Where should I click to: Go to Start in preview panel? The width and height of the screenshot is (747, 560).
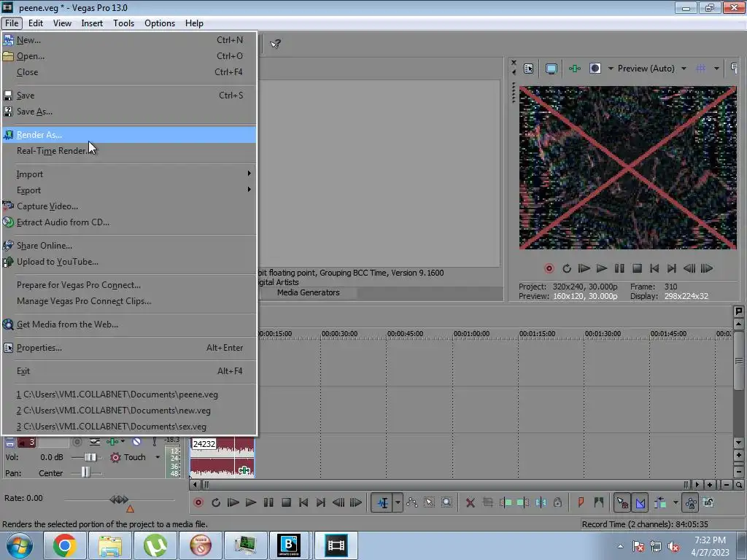(x=654, y=268)
